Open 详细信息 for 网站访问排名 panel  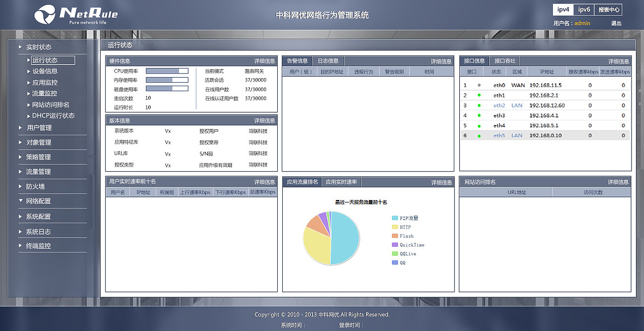(618, 182)
